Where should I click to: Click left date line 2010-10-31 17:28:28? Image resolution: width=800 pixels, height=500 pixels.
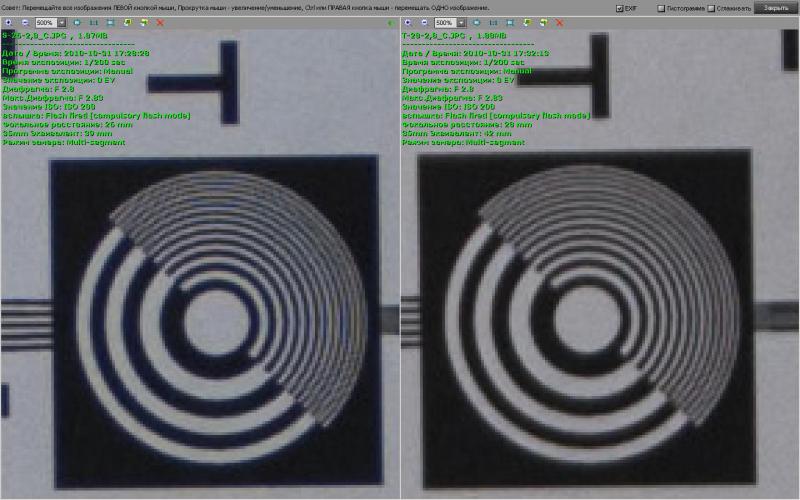76,53
